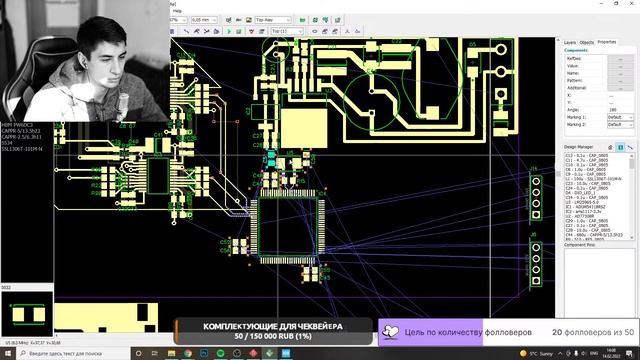Click the Windows taskbar search box
This screenshot has height=360, width=640.
tap(73, 353)
